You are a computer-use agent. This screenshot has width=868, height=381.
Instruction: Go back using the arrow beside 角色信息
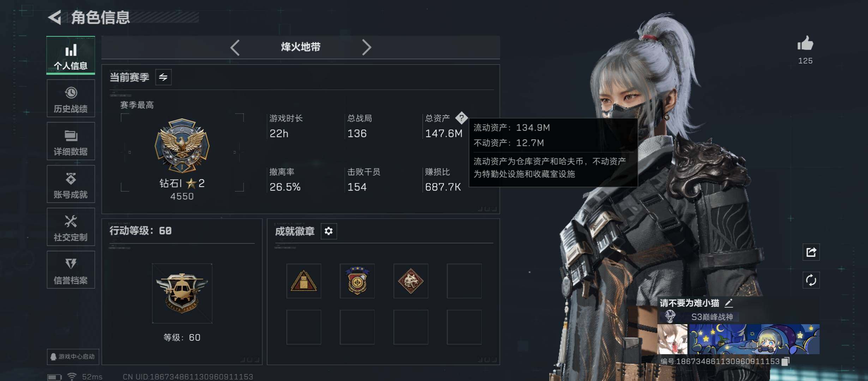tap(55, 17)
